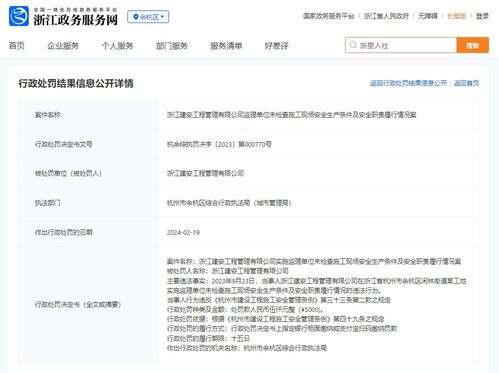This screenshot has width=499, height=373.
Task: Open the 好差评 nav item
Action: point(276,46)
